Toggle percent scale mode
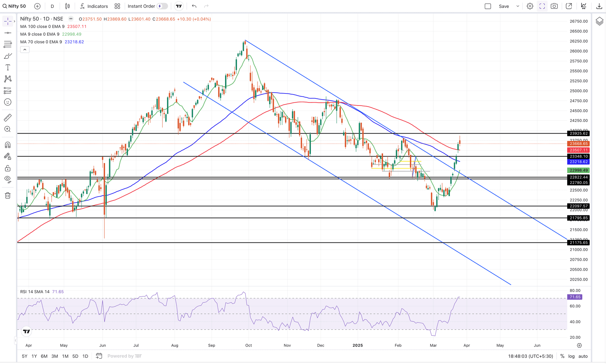The height and width of the screenshot is (364, 606). tap(562, 356)
